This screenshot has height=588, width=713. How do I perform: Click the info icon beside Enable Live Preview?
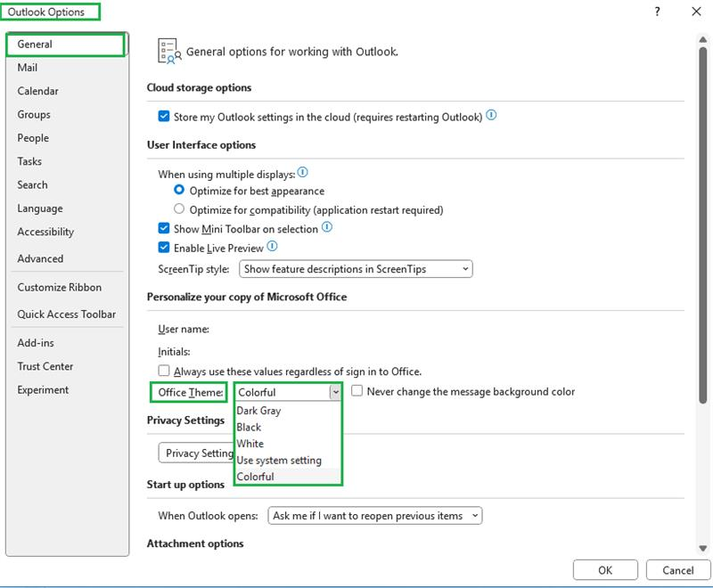click(272, 247)
